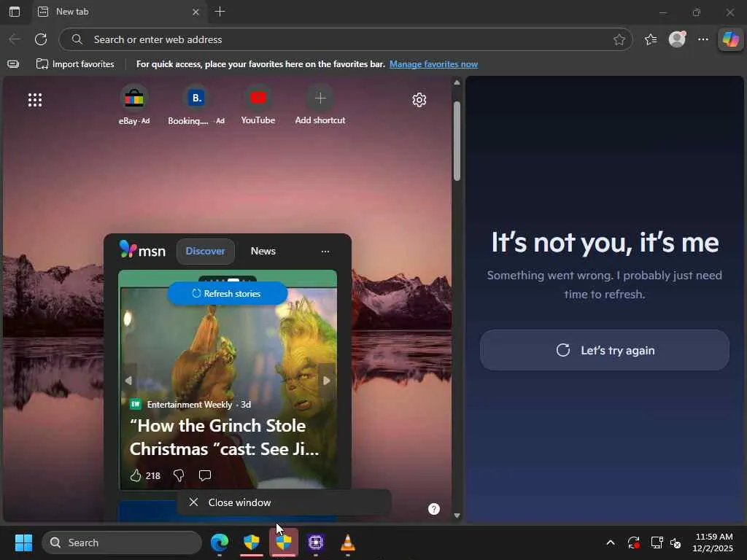Open Settings and more ellipsis menu
Image resolution: width=747 pixels, height=560 pixels.
703,39
